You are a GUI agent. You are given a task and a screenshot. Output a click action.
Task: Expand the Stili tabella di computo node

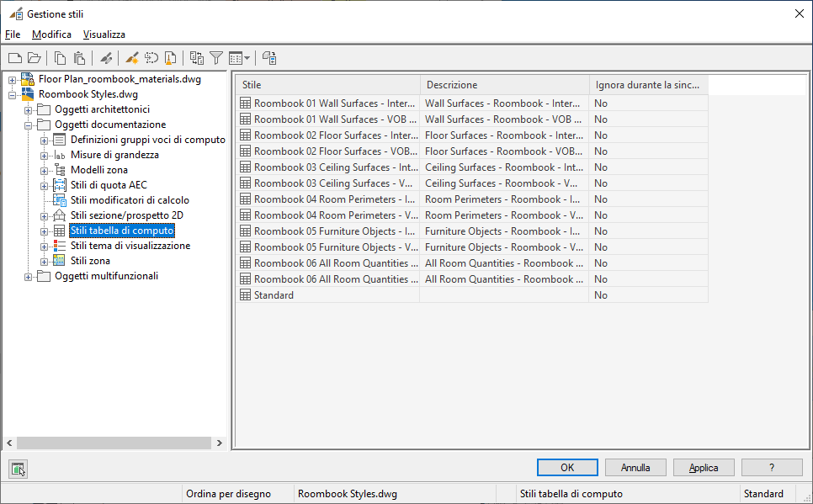pyautogui.click(x=44, y=231)
